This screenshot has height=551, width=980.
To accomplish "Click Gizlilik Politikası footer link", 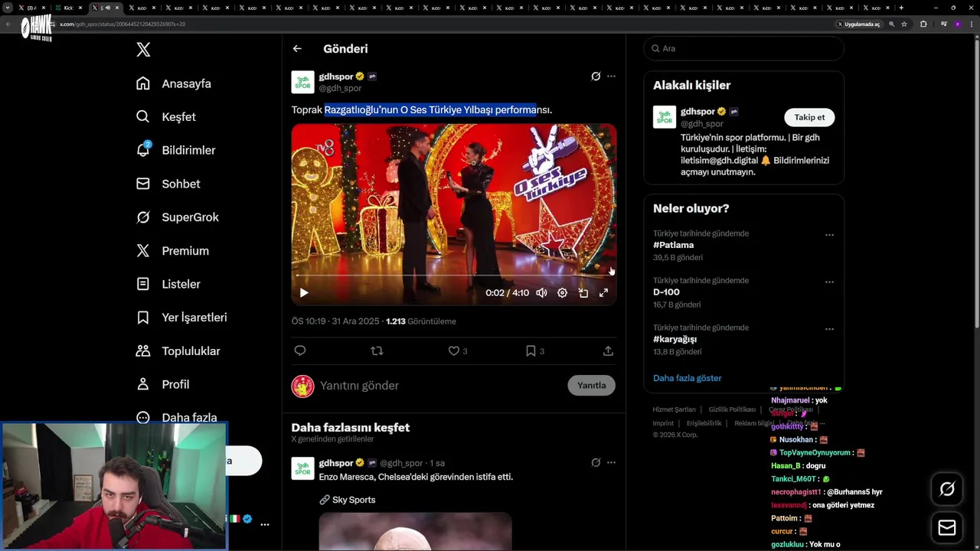I will [x=732, y=409].
